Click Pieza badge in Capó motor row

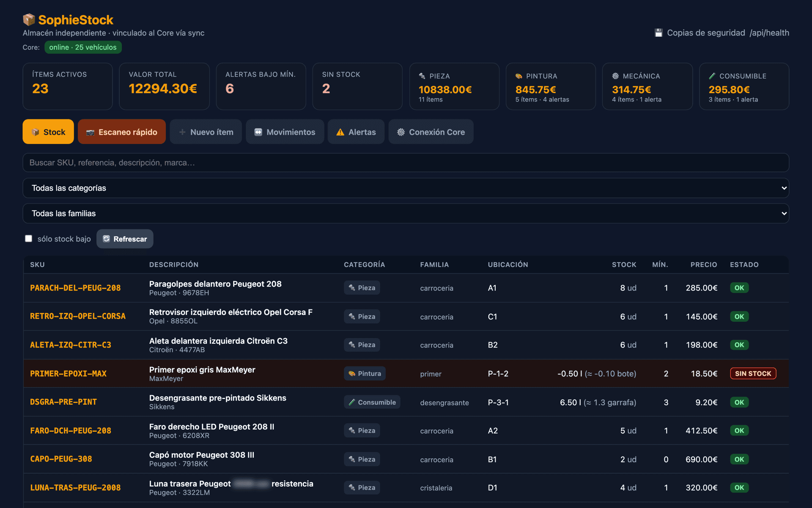tap(362, 459)
